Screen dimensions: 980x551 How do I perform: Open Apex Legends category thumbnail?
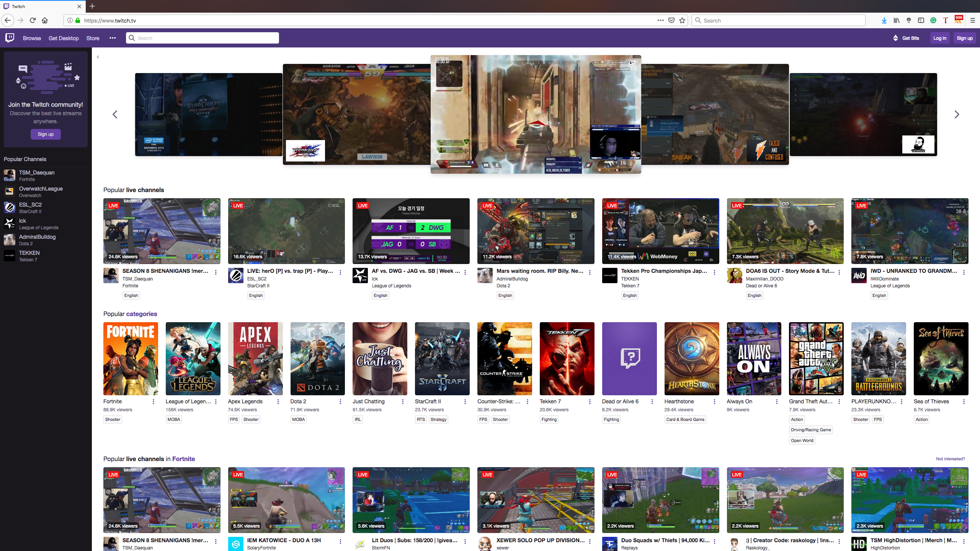tap(255, 359)
